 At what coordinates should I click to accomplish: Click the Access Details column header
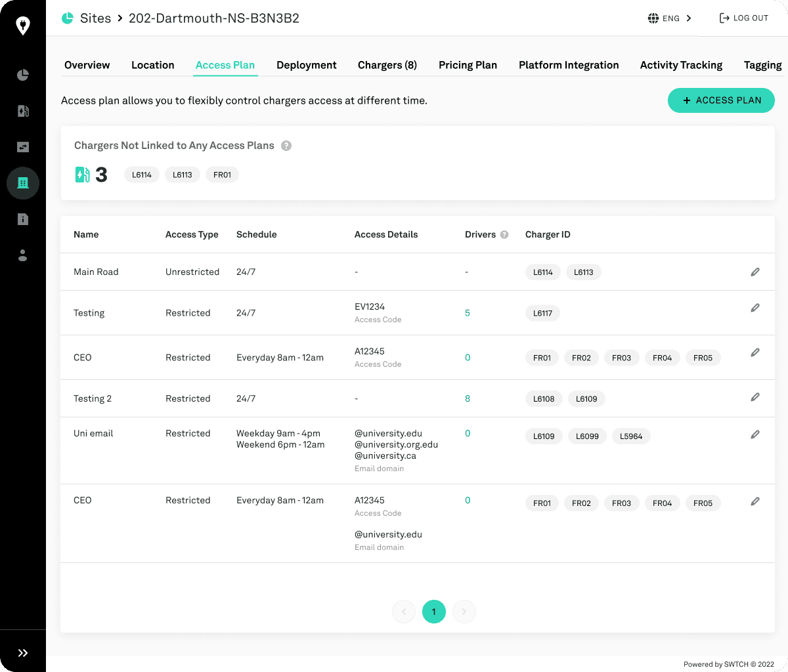pyautogui.click(x=386, y=234)
